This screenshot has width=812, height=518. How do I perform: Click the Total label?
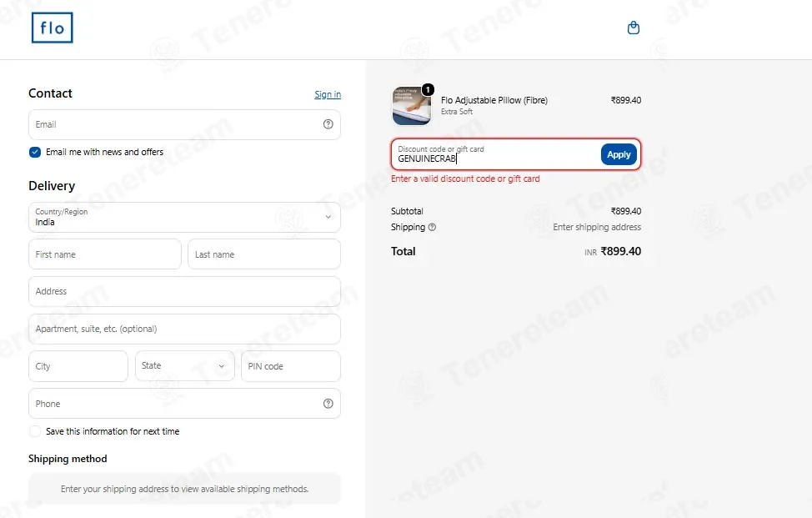pos(403,251)
